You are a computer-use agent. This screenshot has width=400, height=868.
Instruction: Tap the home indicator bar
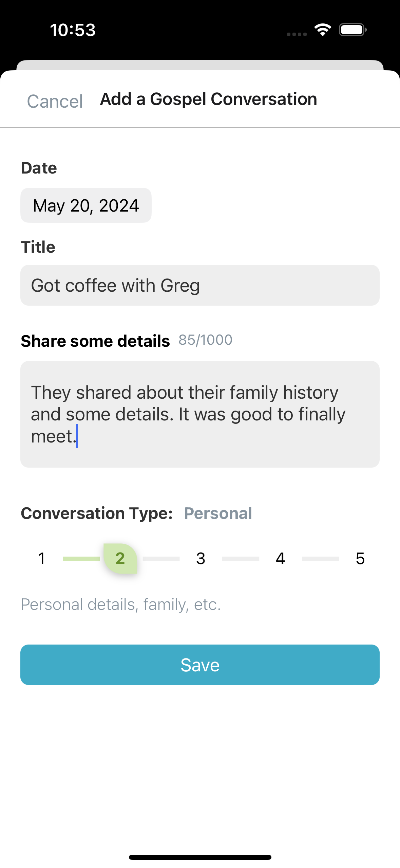tap(200, 857)
